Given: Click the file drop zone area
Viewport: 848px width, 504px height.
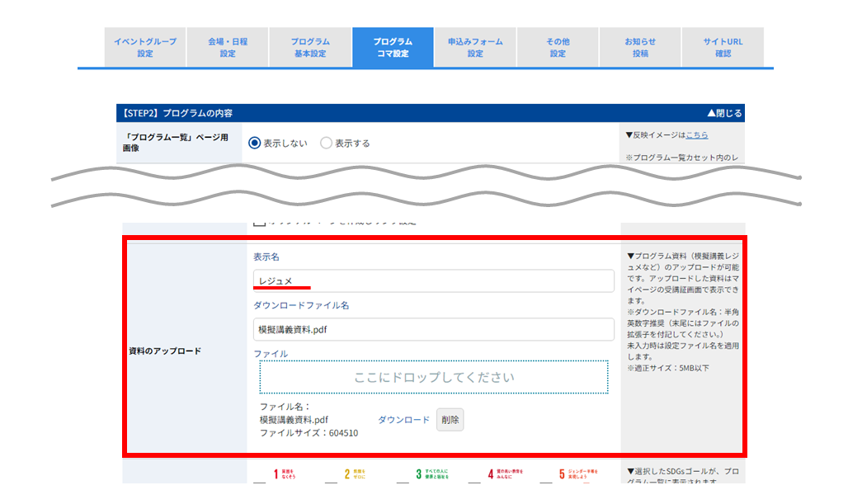Looking at the screenshot, I should [434, 377].
